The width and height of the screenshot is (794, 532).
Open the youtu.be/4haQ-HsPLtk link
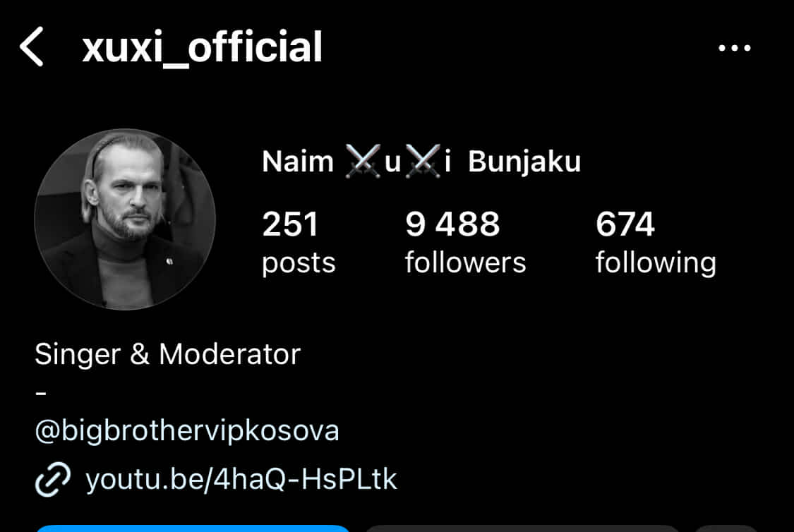(x=241, y=479)
